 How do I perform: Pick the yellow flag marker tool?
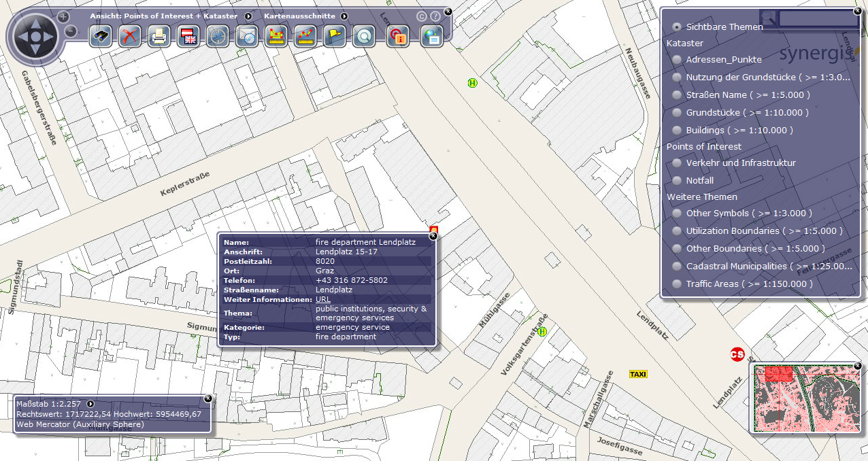[x=334, y=36]
